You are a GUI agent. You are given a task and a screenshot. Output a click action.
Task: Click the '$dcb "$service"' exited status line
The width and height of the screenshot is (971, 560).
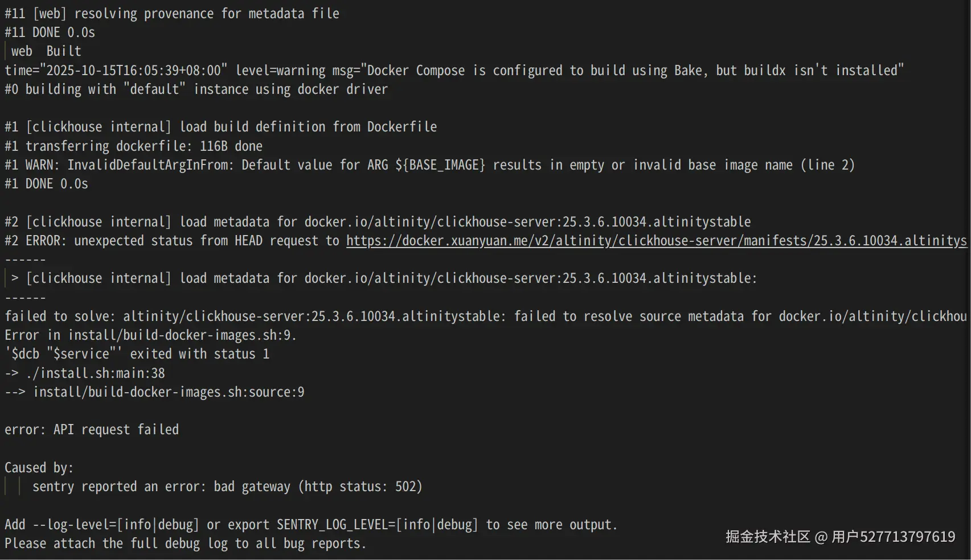point(137,354)
